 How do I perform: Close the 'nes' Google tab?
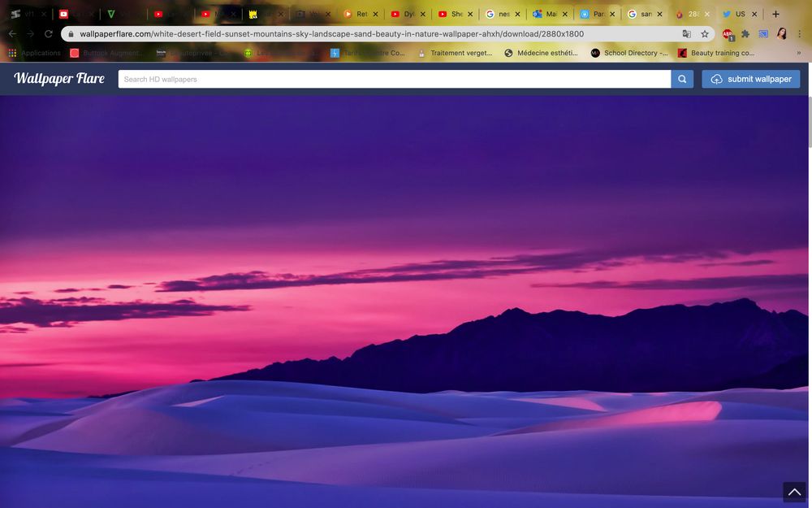pos(517,14)
